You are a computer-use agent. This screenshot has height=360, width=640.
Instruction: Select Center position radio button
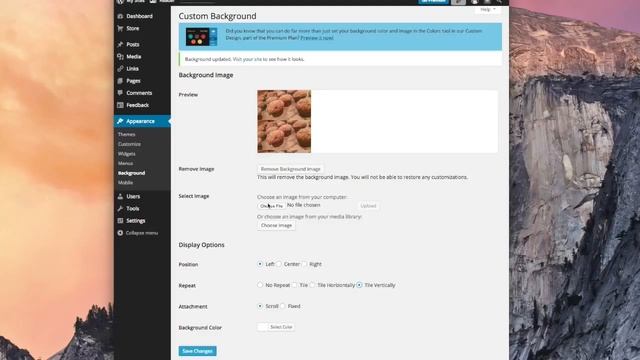coord(279,264)
